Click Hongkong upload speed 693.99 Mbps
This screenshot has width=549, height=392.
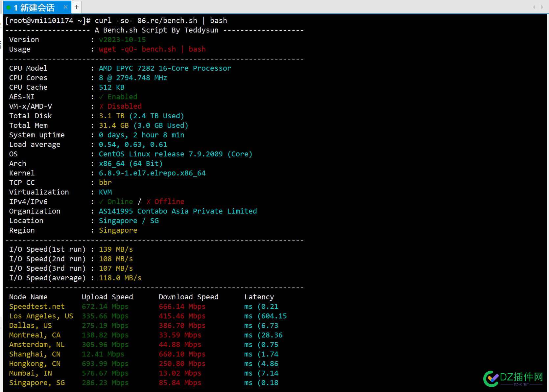105,363
